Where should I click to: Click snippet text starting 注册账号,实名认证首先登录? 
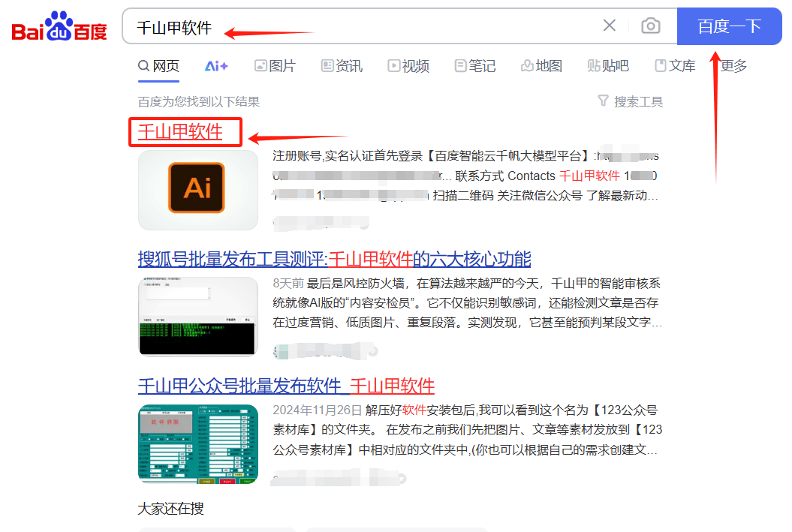(x=465, y=176)
